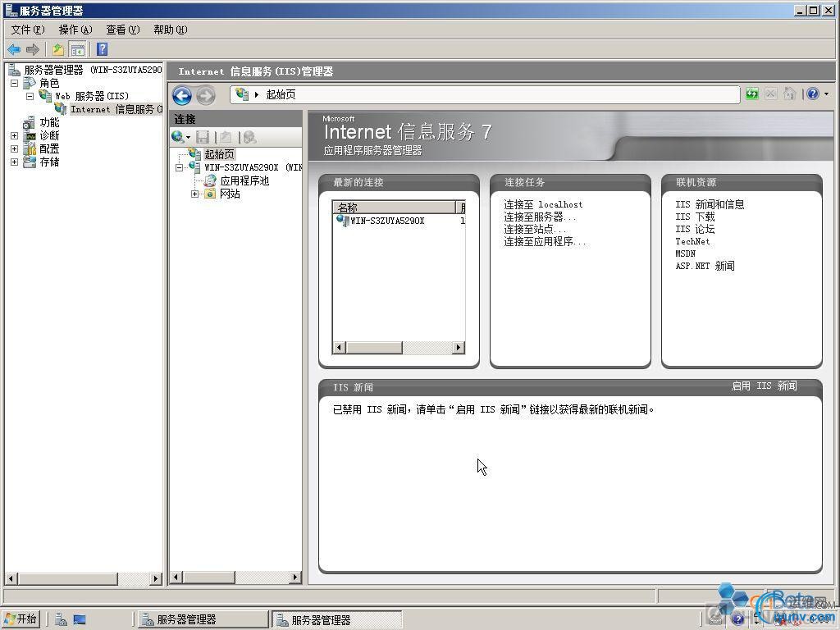The width and height of the screenshot is (840, 630).
Task: Collapse the WIN-S3ZUYA5290X server node in connections
Action: 180,167
